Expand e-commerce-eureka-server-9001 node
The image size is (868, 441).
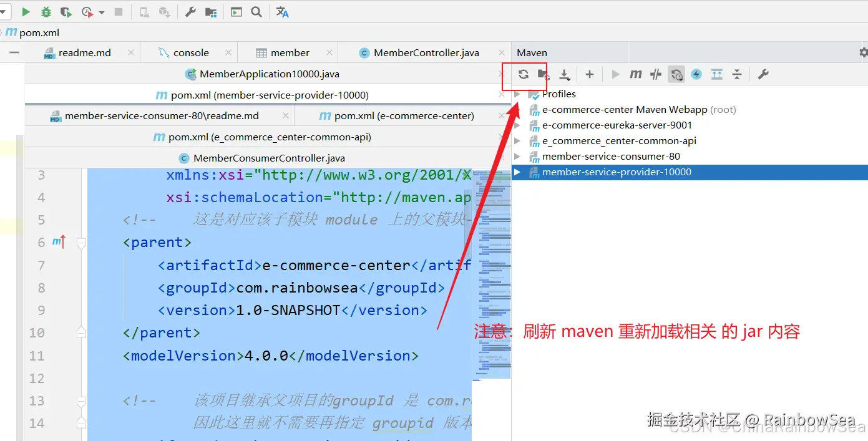tap(517, 125)
